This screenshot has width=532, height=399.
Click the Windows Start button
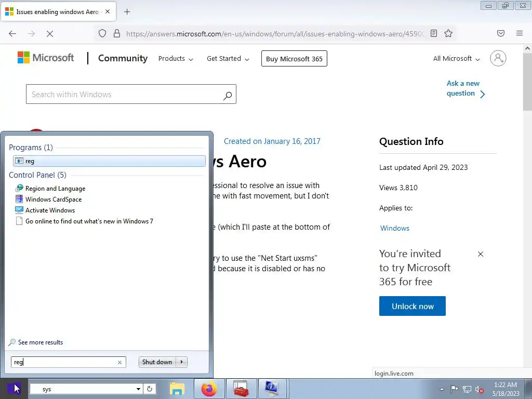click(x=14, y=389)
